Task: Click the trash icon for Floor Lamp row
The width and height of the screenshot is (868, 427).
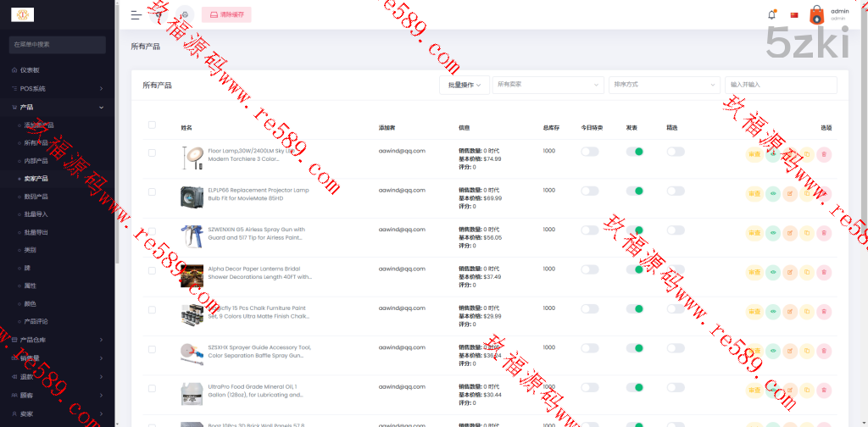Action: click(824, 154)
